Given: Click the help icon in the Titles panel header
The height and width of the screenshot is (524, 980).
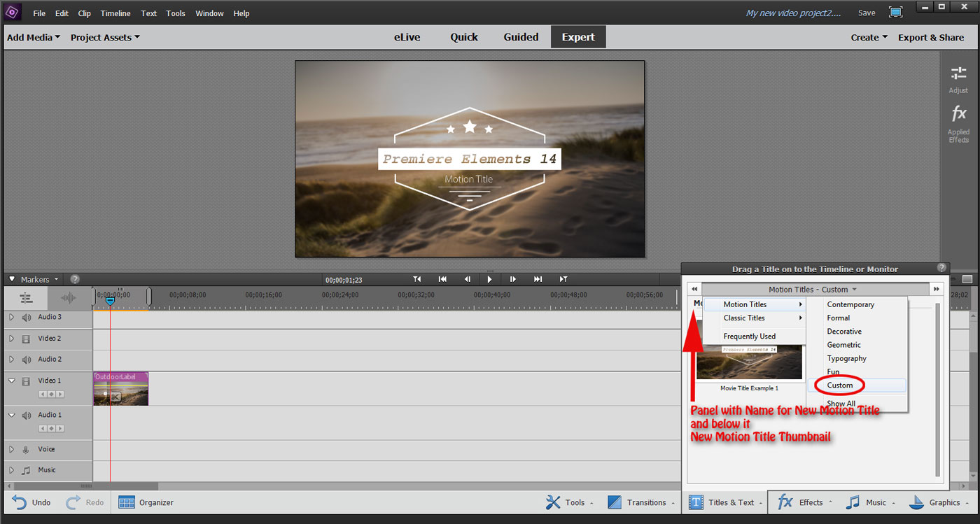Looking at the screenshot, I should point(941,268).
